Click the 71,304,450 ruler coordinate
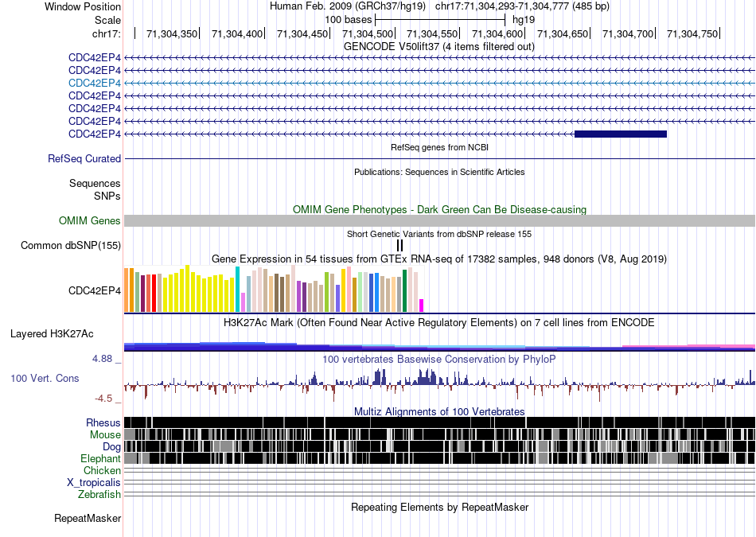 [302, 33]
